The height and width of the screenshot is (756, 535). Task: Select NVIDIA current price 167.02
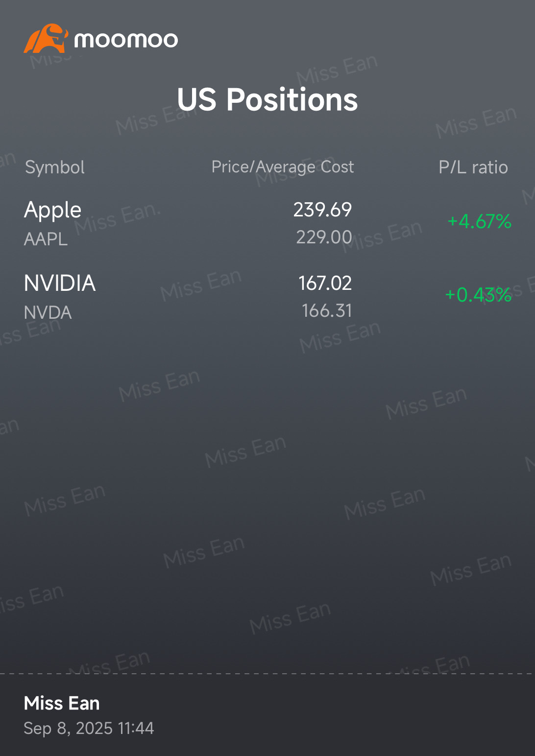325,283
